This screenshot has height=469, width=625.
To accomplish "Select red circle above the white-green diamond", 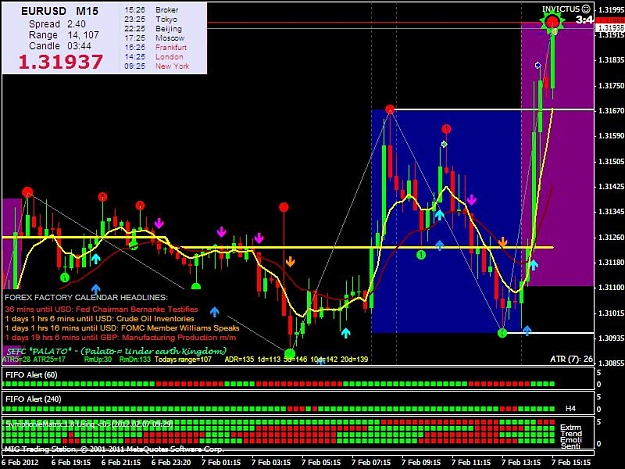I will coord(446,129).
